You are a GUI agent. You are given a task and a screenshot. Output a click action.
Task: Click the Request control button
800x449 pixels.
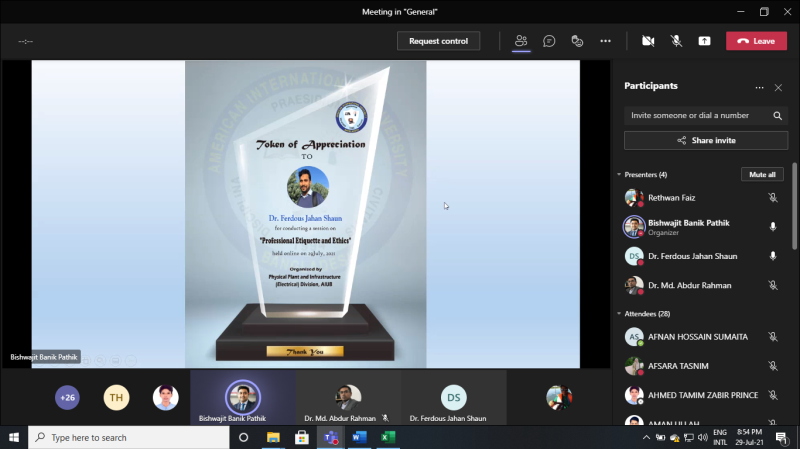438,41
